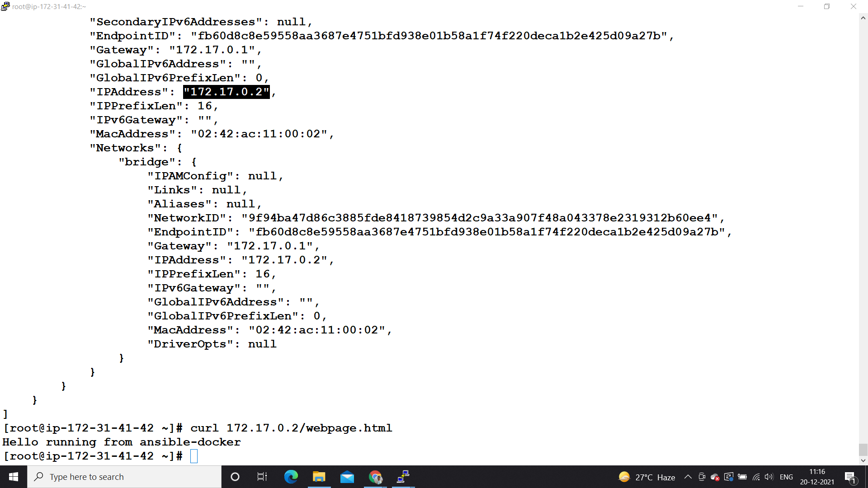868x488 pixels.
Task: Open the 27°C Haze weather widget
Action: click(646, 477)
